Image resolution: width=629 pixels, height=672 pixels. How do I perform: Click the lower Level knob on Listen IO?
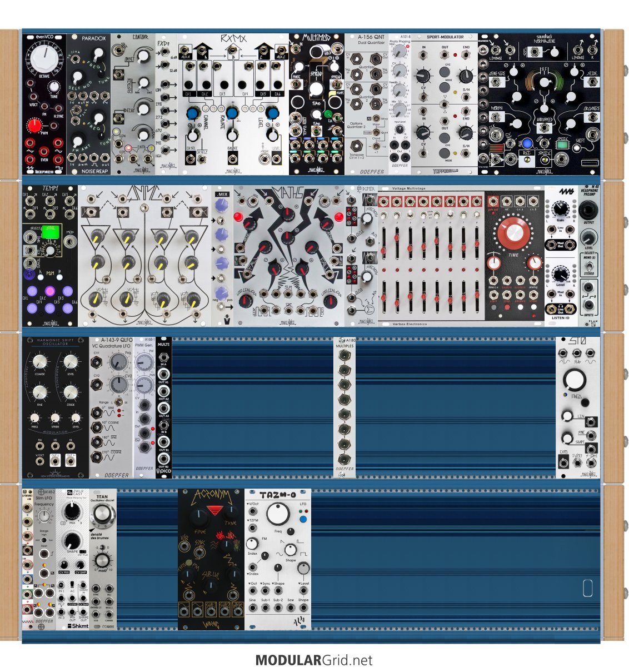click(x=560, y=273)
